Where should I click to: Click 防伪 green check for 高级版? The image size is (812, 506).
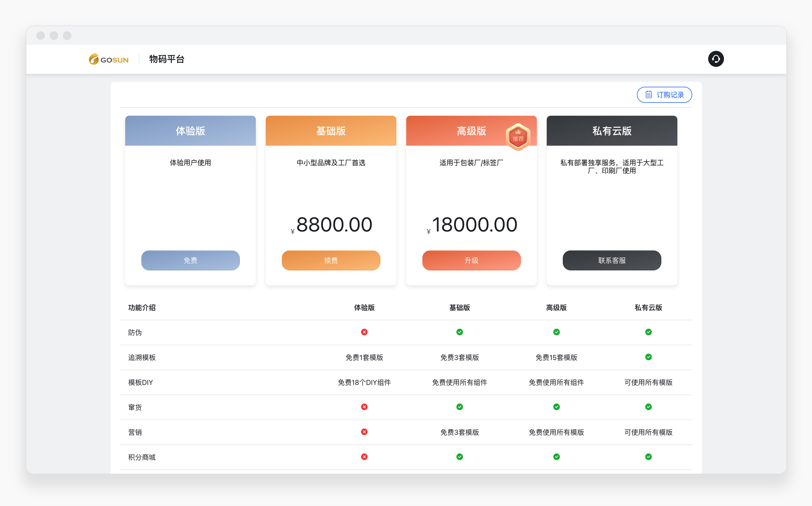(556, 332)
